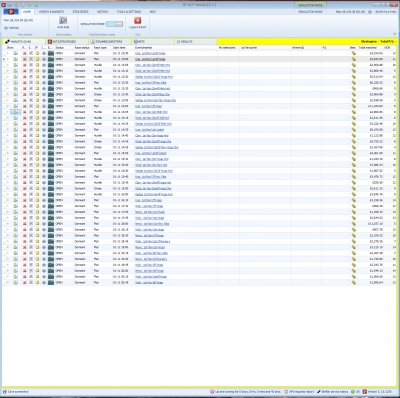Viewport: 400px width, 398px height.
Task: Click the bets coins icon in the last market row
Action: [x=353, y=282]
